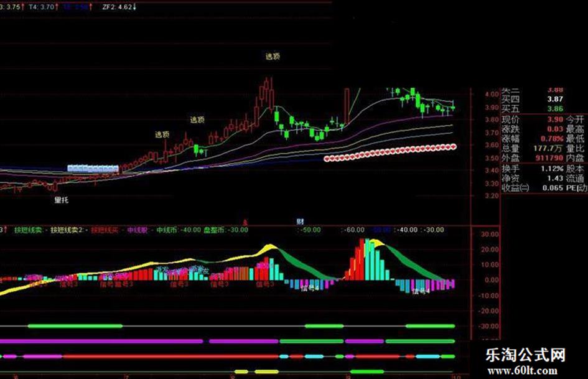588x379 pixels.
Task: Select the 逃顶 label above the highest price peak
Action: click(273, 56)
